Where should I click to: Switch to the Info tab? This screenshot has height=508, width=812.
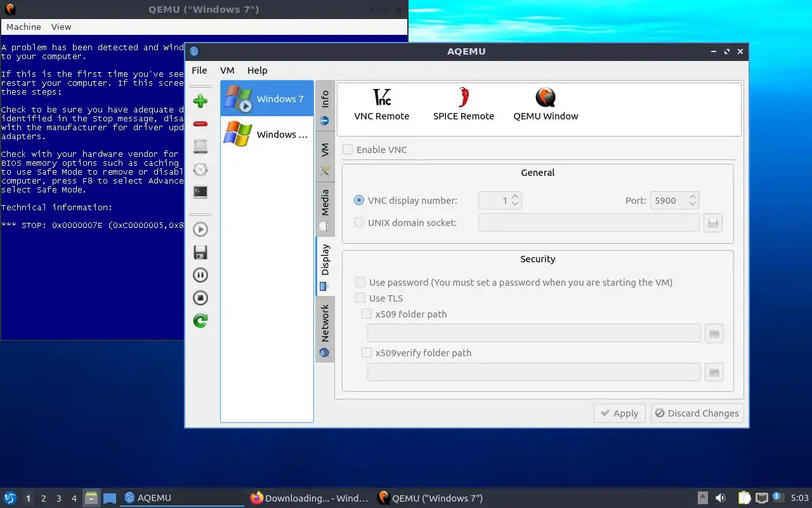(325, 107)
